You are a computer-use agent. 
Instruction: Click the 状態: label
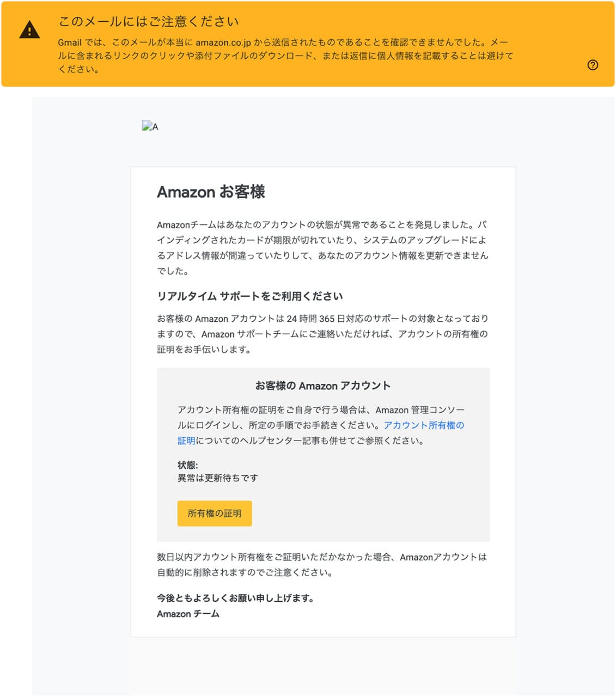188,465
